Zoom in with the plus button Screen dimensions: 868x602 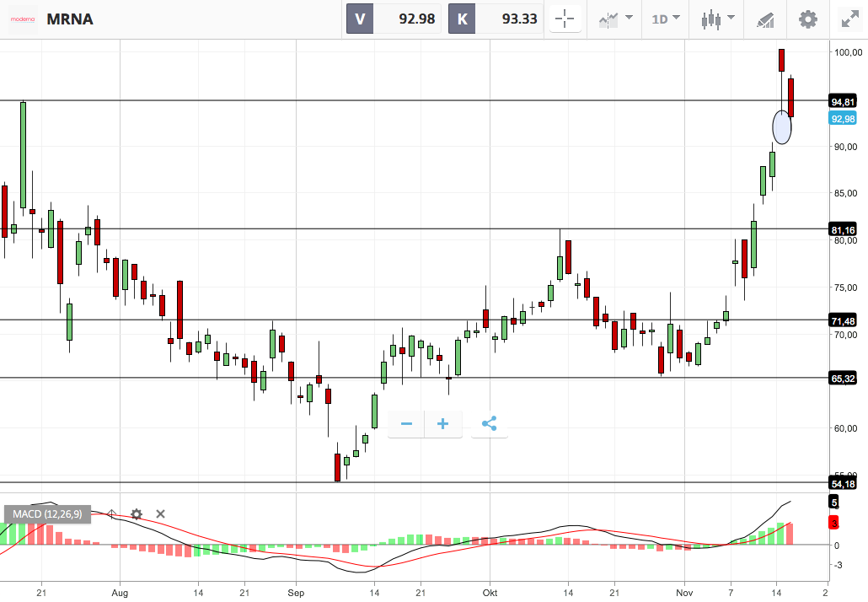[443, 424]
